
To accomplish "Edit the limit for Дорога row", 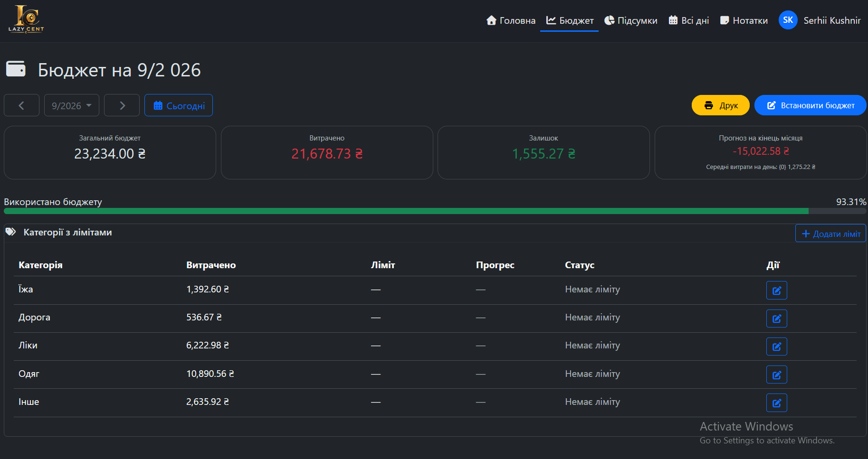I will (x=776, y=318).
